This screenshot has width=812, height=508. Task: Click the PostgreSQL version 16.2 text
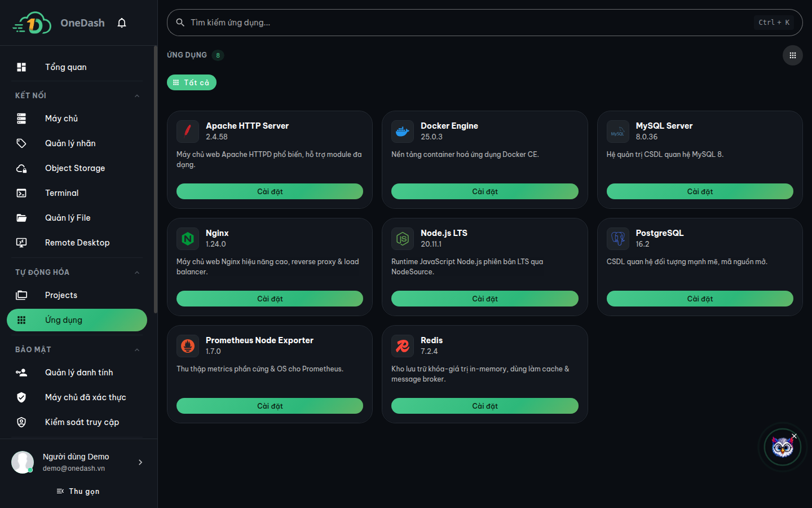[642, 244]
